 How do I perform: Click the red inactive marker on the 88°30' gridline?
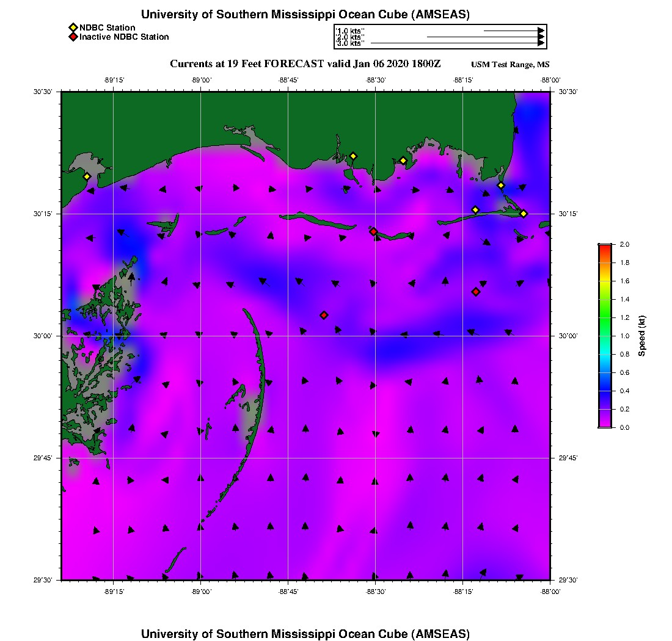pos(373,231)
